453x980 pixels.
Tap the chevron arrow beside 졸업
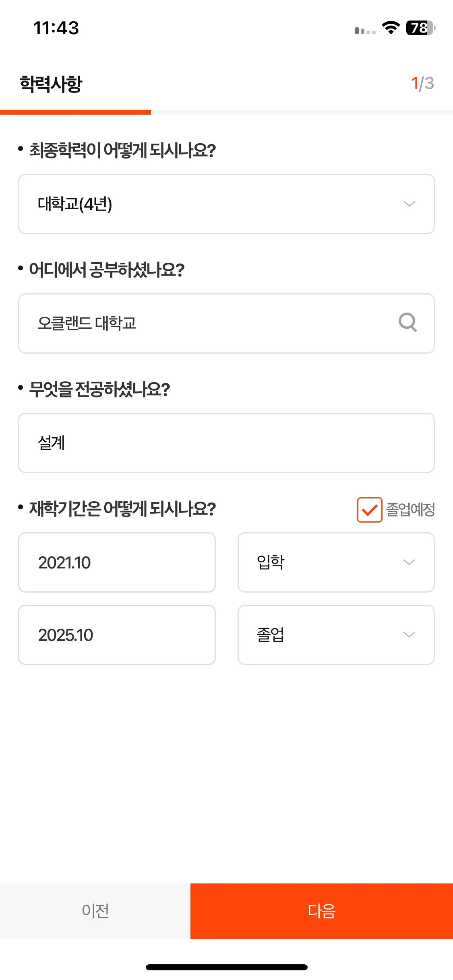pos(409,635)
